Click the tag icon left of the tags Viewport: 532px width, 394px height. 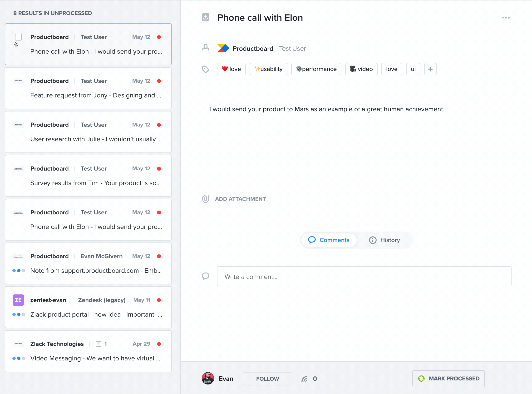pos(205,69)
